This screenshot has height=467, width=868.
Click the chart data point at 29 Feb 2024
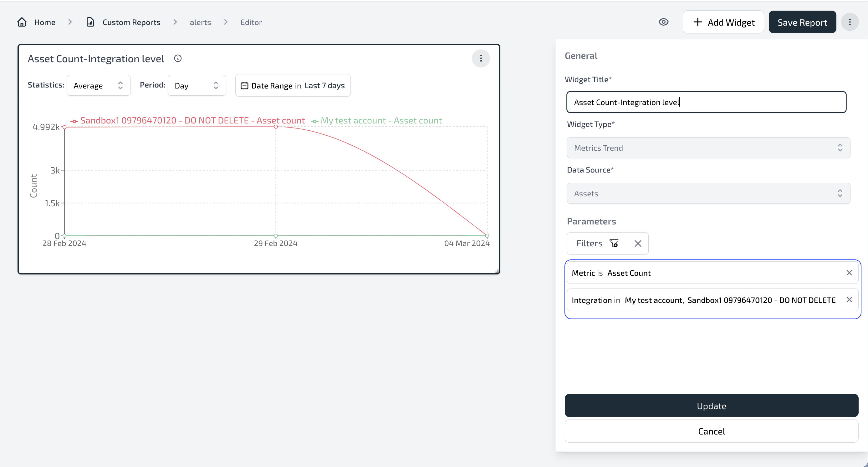point(276,127)
